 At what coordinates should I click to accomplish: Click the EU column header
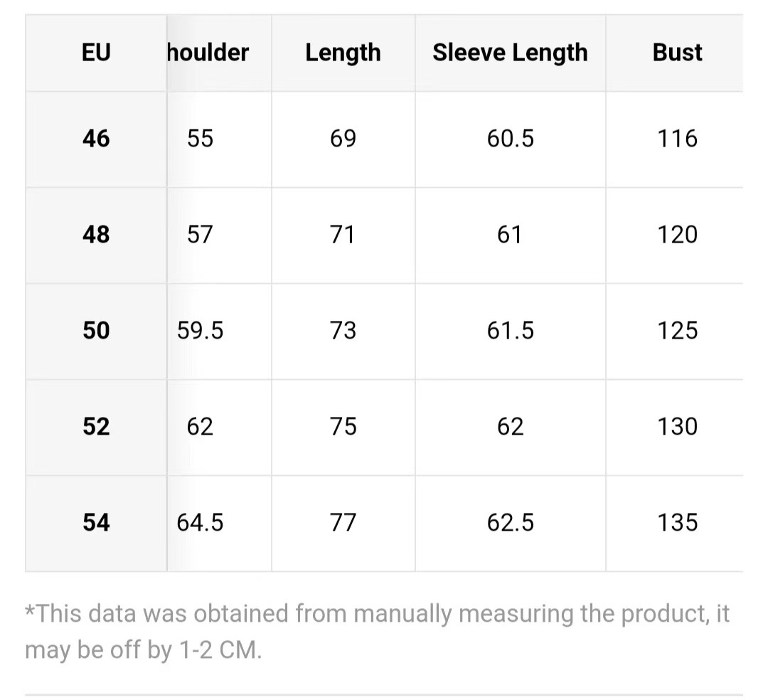[x=97, y=53]
